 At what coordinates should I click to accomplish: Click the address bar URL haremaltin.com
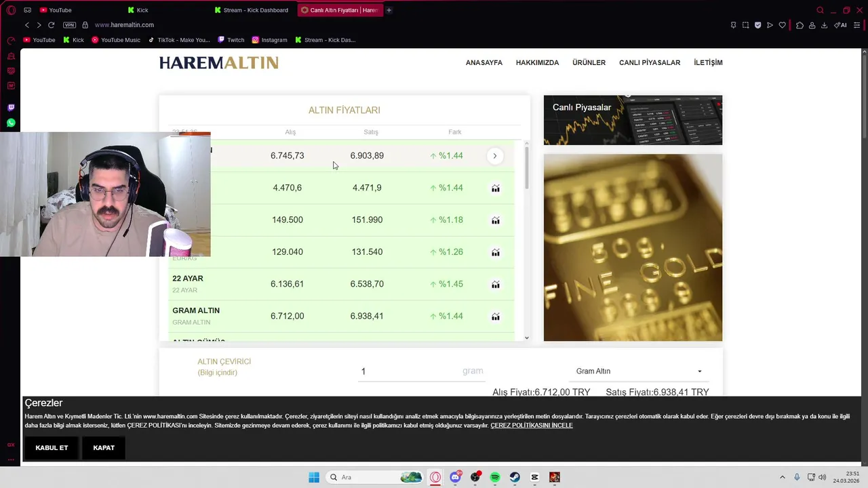tap(124, 25)
